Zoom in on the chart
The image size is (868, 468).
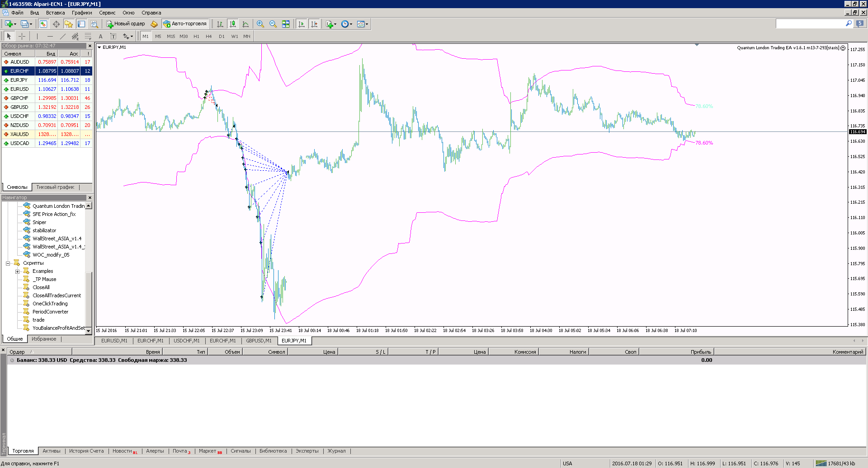pos(260,24)
